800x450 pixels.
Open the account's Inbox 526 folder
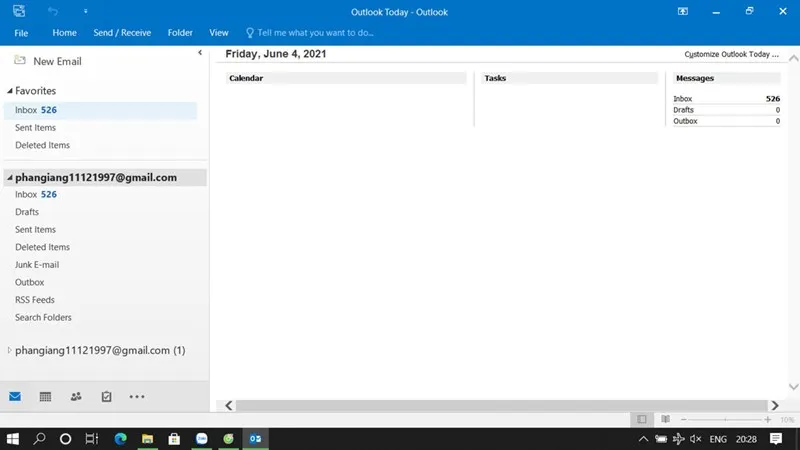pyautogui.click(x=36, y=194)
